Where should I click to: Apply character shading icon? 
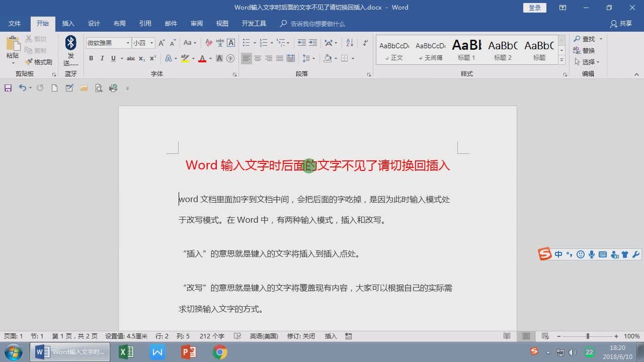click(219, 58)
